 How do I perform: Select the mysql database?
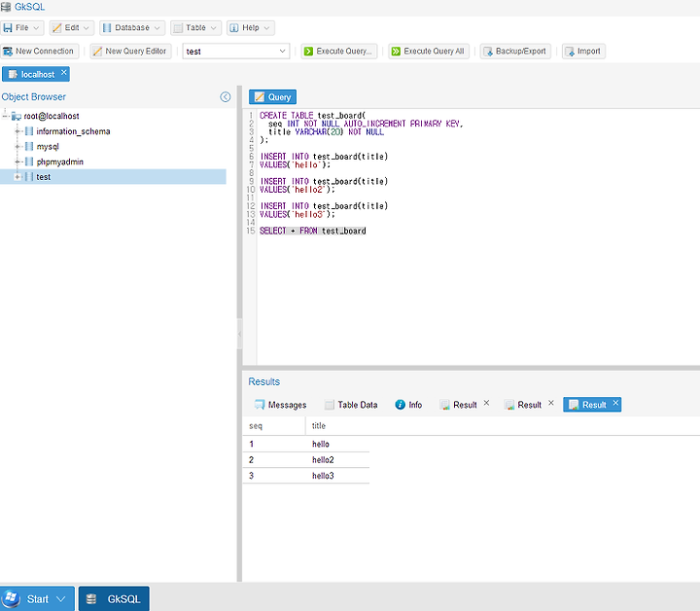pyautogui.click(x=48, y=147)
